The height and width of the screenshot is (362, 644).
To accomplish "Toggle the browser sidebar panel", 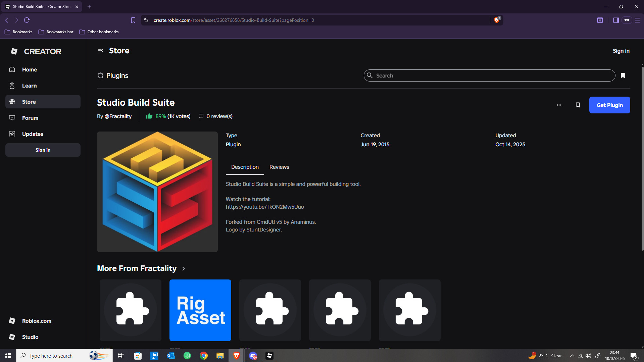I will pyautogui.click(x=616, y=20).
